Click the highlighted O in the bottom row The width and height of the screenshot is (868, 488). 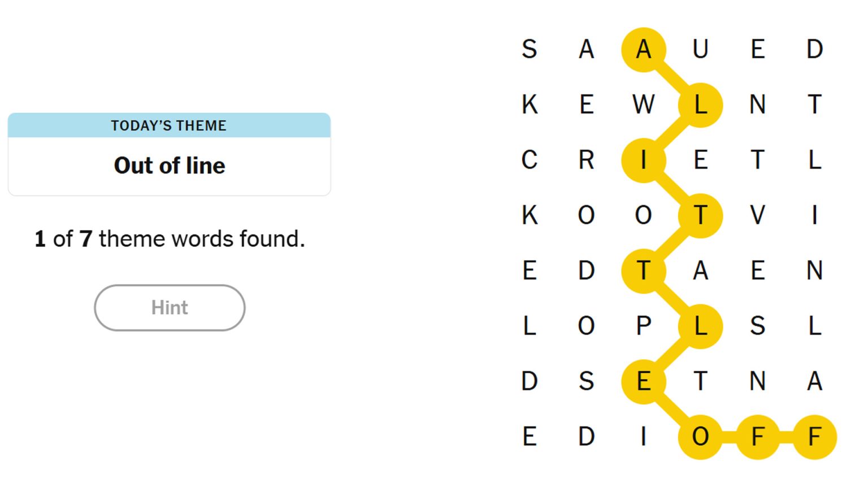click(x=700, y=436)
